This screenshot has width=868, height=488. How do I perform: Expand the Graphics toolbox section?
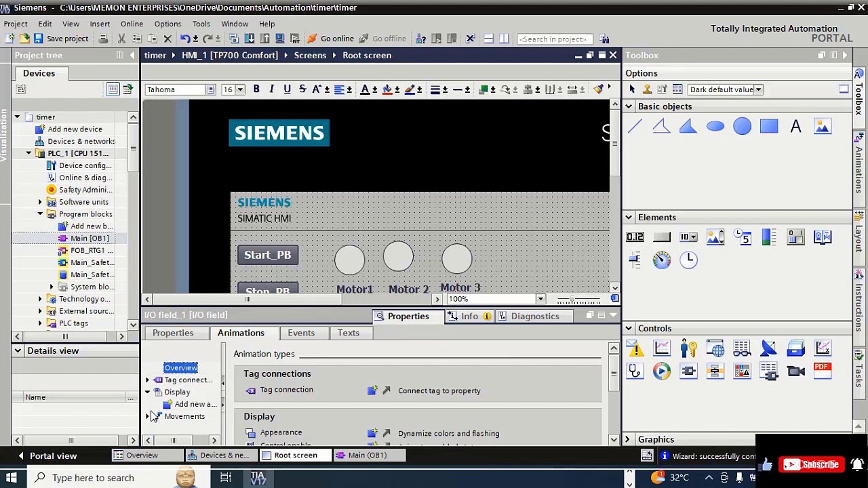(x=627, y=439)
